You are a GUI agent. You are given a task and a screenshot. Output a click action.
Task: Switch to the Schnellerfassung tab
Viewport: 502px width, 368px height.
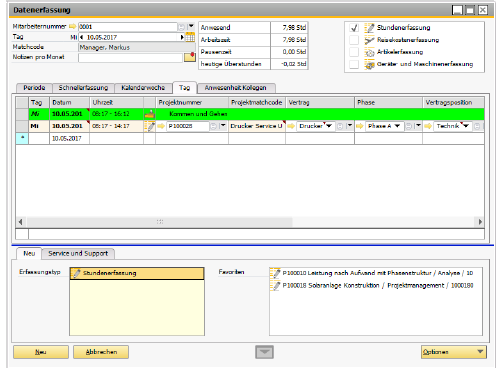pyautogui.click(x=83, y=88)
